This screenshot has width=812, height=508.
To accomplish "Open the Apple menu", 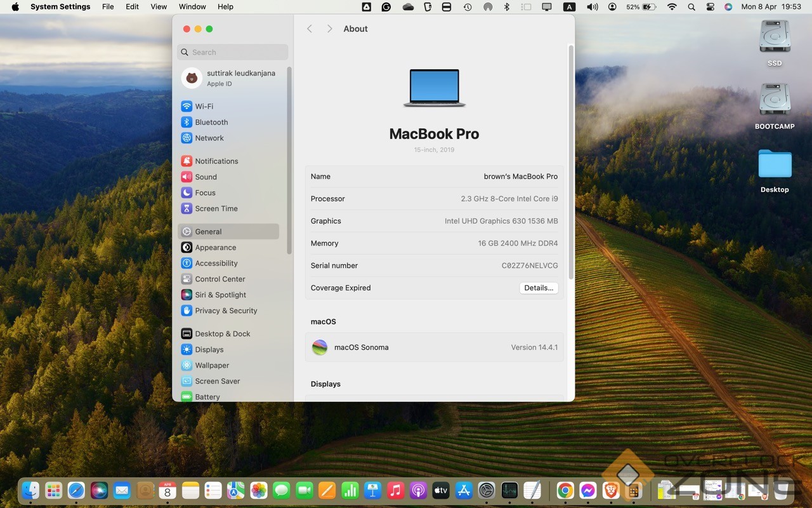I will pos(15,7).
